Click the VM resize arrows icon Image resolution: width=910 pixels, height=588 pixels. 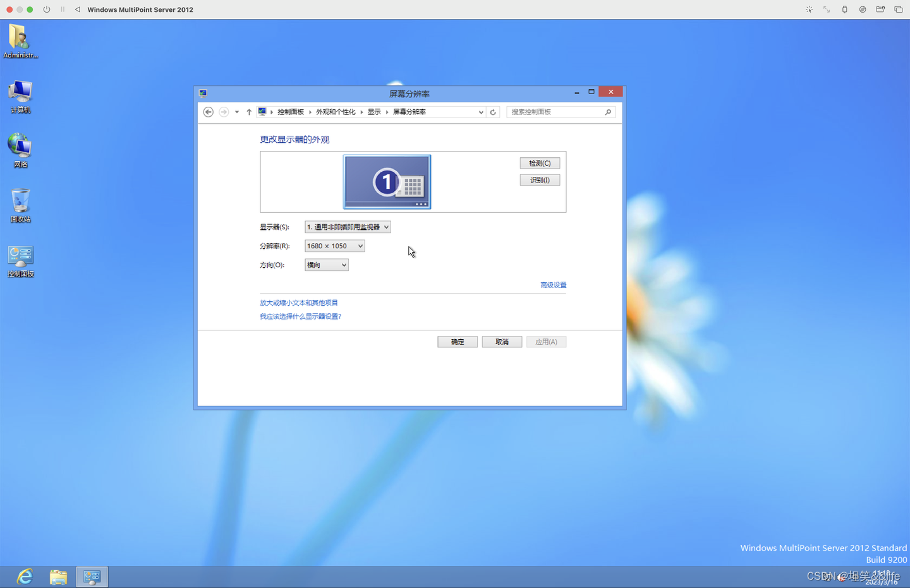click(827, 9)
